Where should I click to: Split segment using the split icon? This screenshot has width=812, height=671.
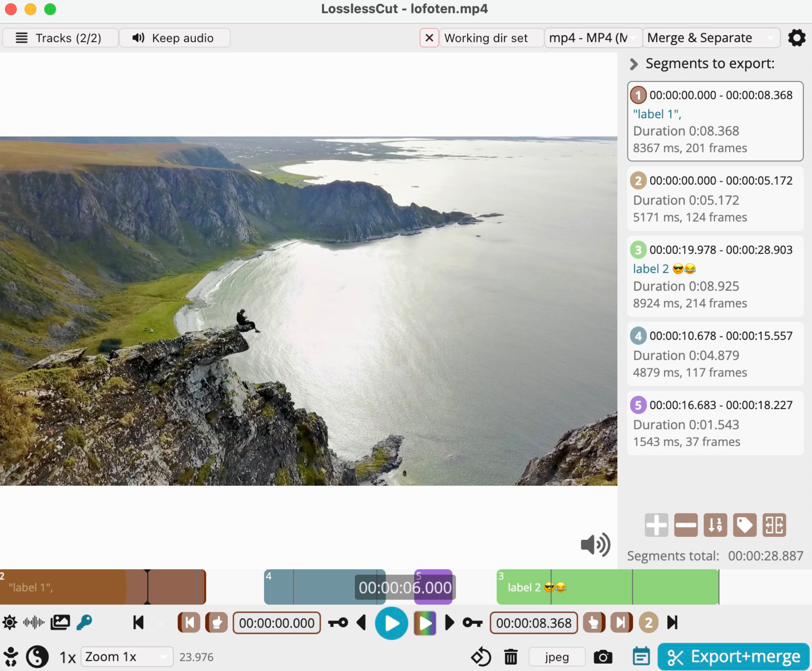coord(774,525)
